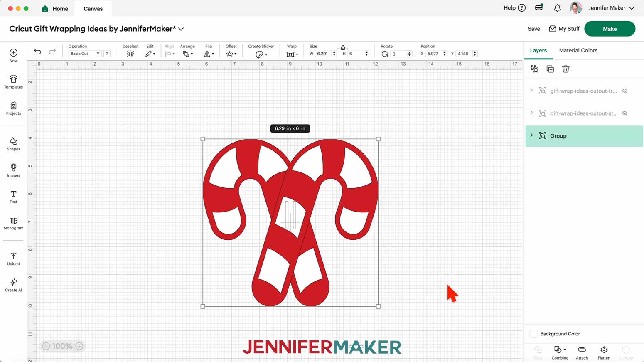Open the Arrange dropdown
The width and height of the screenshot is (644, 362).
click(188, 54)
